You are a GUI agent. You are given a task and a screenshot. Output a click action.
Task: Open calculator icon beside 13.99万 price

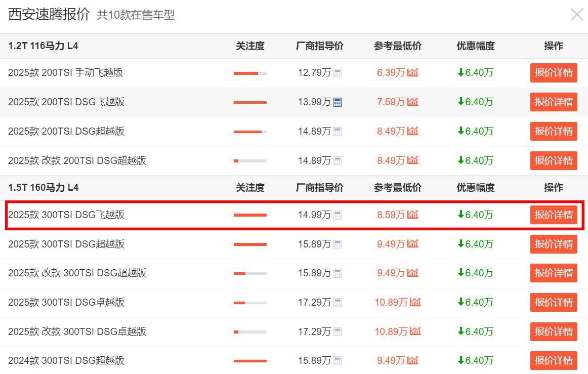[338, 102]
